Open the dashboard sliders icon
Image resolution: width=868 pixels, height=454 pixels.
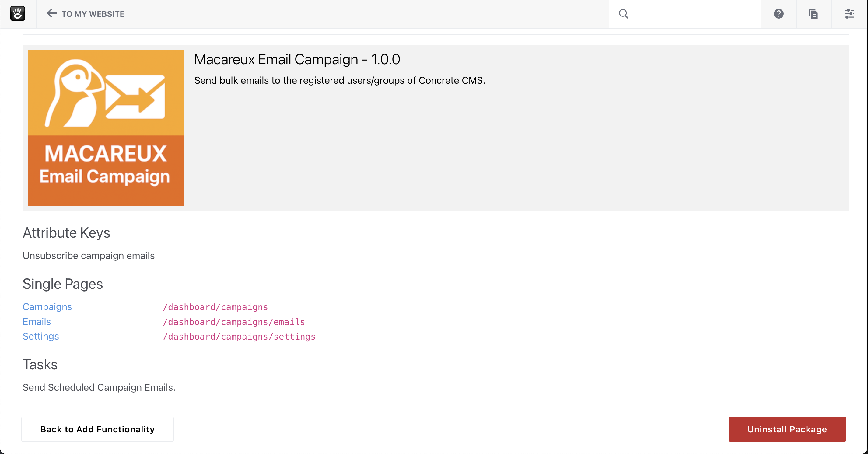(849, 14)
